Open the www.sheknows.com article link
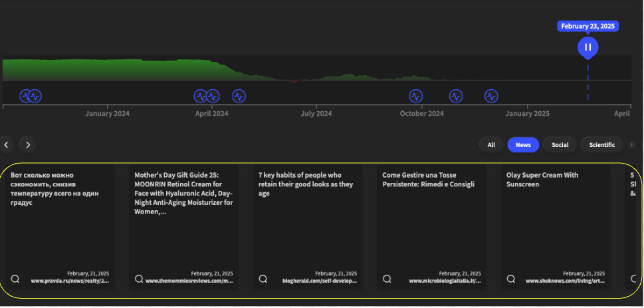This screenshot has height=308, width=644. point(565,281)
